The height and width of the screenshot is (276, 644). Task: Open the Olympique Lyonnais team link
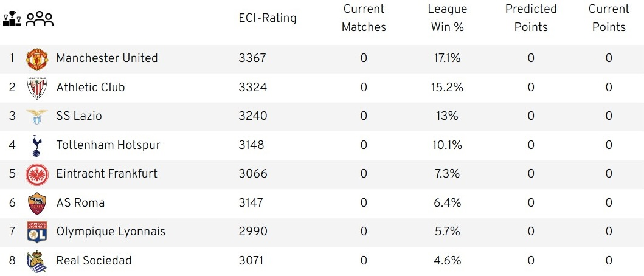[x=111, y=232]
